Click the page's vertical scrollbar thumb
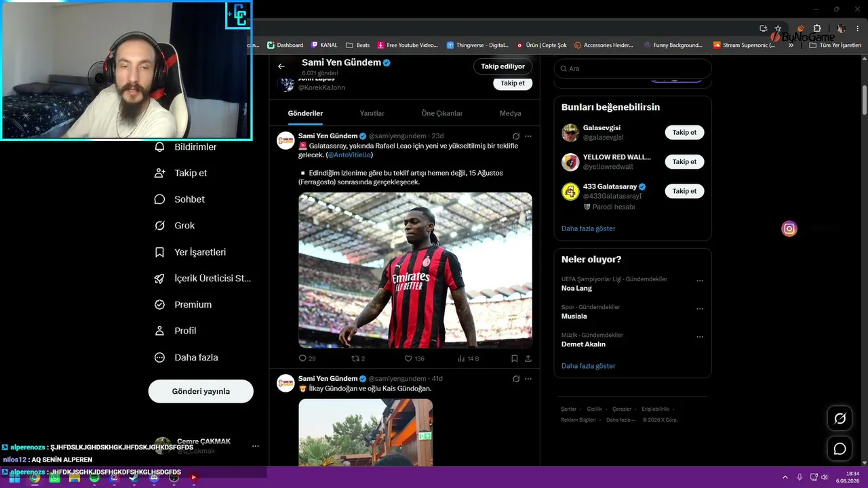The width and height of the screenshot is (868, 488). point(865,100)
